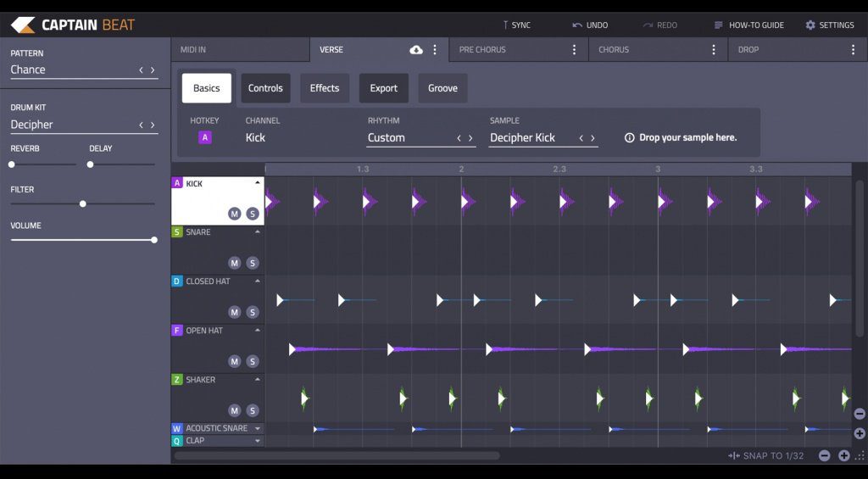The height and width of the screenshot is (479, 868).
Task: Click the Redo button
Action: tap(659, 25)
